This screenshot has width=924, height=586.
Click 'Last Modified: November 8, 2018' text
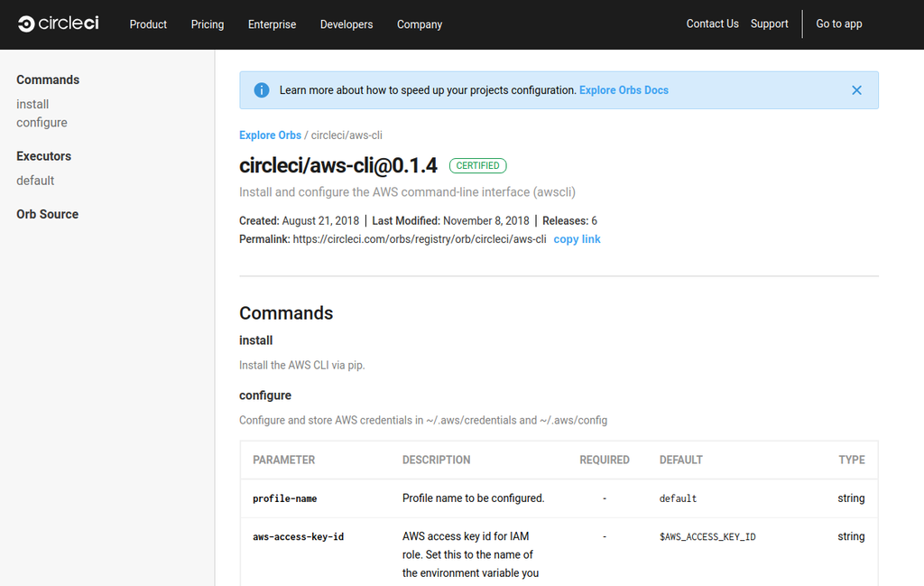point(450,220)
